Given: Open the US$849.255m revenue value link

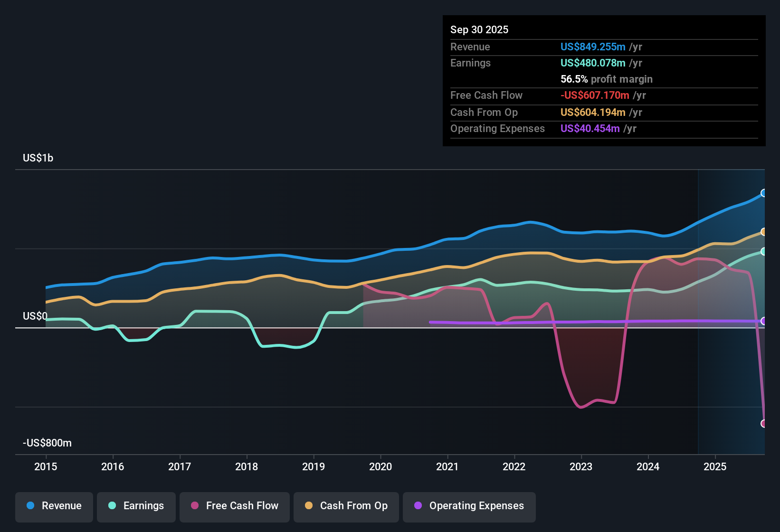Looking at the screenshot, I should coord(592,47).
